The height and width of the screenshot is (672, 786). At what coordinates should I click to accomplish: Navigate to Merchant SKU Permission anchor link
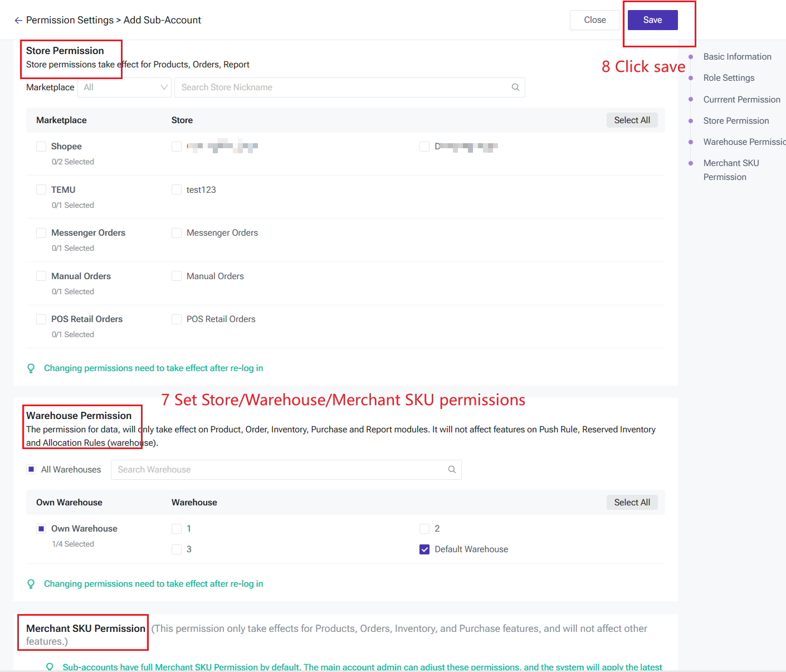(x=731, y=170)
